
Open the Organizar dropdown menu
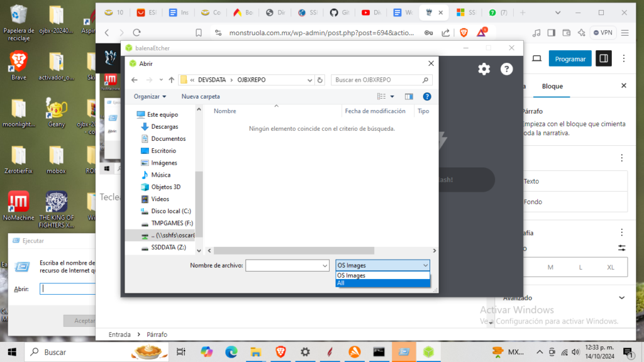[150, 96]
